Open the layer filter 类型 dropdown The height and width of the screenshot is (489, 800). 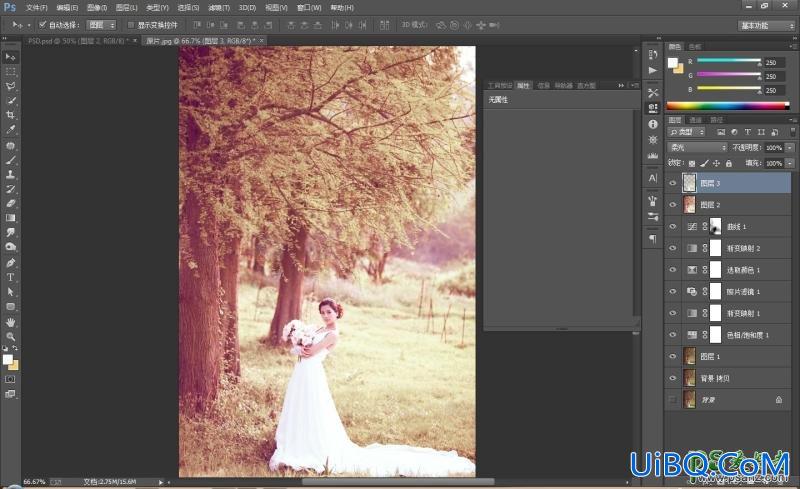click(x=687, y=132)
